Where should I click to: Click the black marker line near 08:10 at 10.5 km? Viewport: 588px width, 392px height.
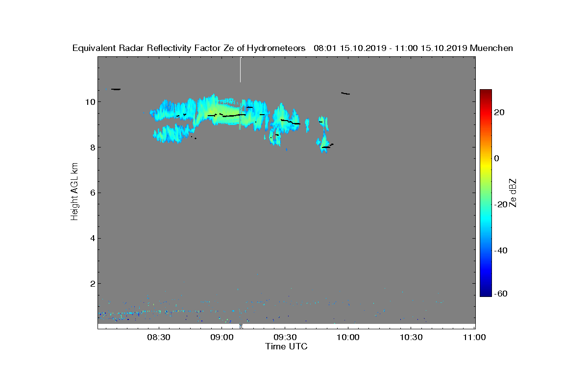coord(116,89)
